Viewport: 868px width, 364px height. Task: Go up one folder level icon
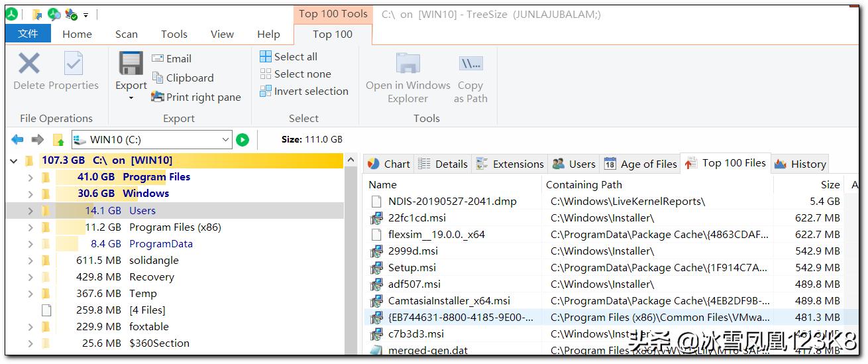58,140
